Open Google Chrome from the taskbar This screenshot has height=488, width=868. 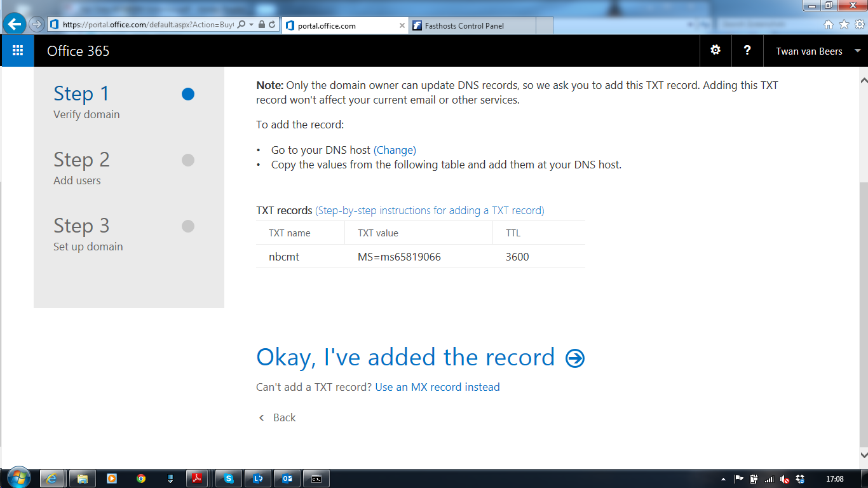[141, 478]
